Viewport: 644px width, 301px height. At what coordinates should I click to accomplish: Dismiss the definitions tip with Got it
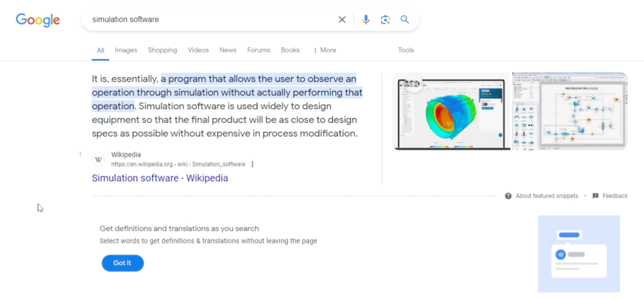click(x=122, y=263)
